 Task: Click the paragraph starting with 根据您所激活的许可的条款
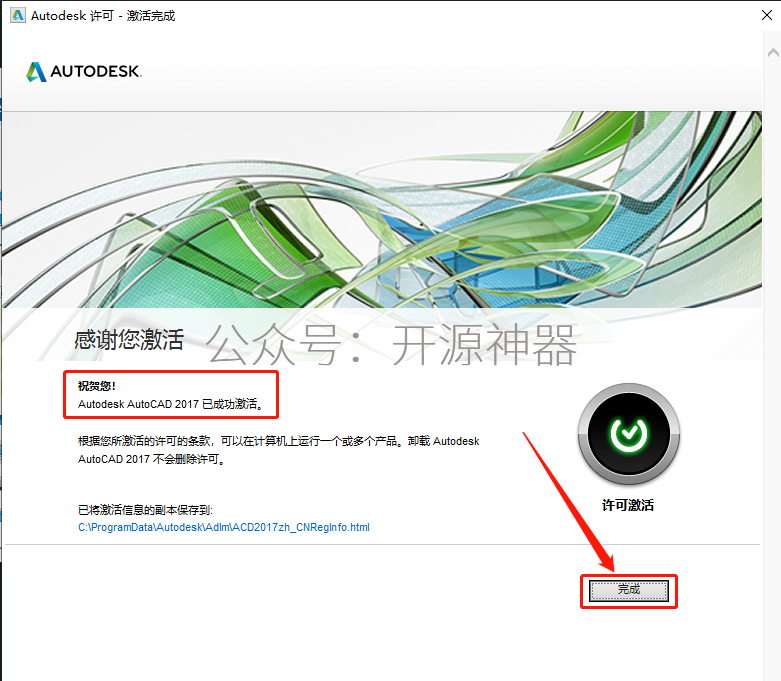tap(278, 450)
